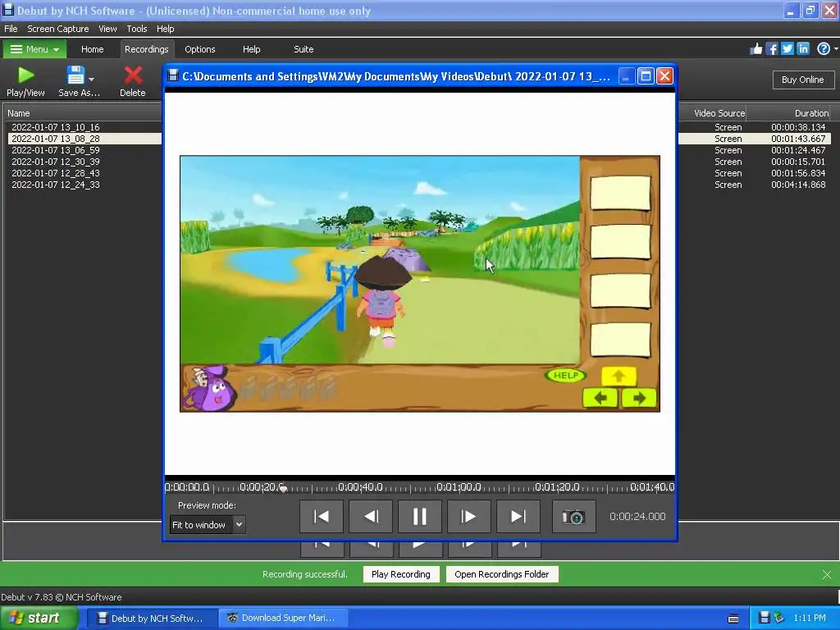Click the video preview frame

point(419,283)
